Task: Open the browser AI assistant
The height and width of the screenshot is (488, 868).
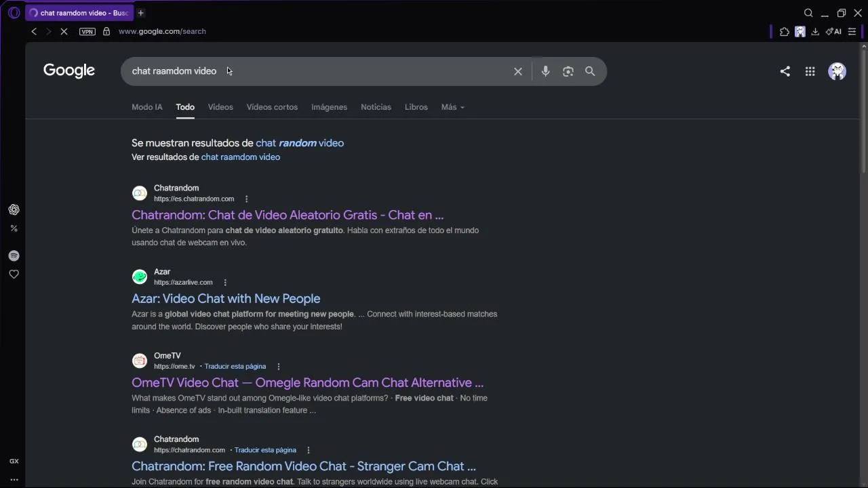Action: [833, 31]
